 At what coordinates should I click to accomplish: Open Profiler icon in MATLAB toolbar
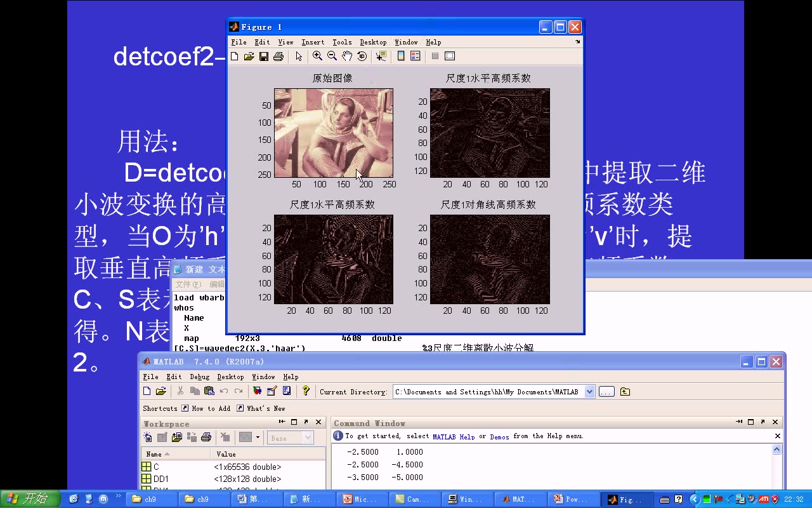(287, 391)
